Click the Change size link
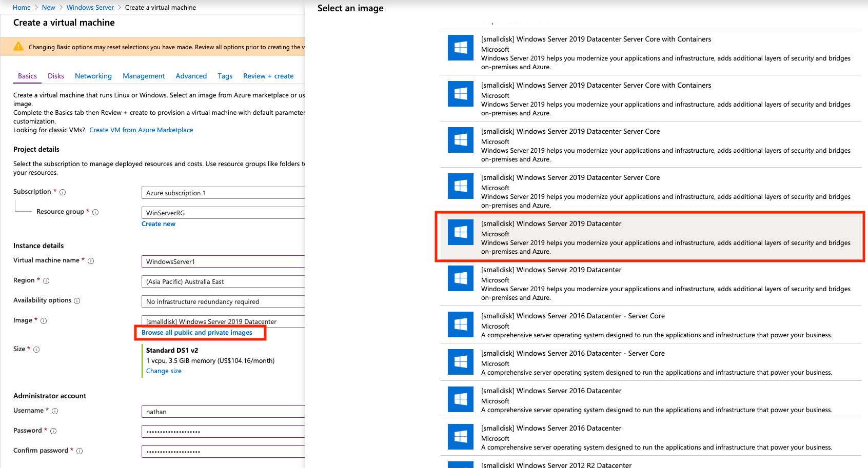This screenshot has height=468, width=868. (164, 371)
